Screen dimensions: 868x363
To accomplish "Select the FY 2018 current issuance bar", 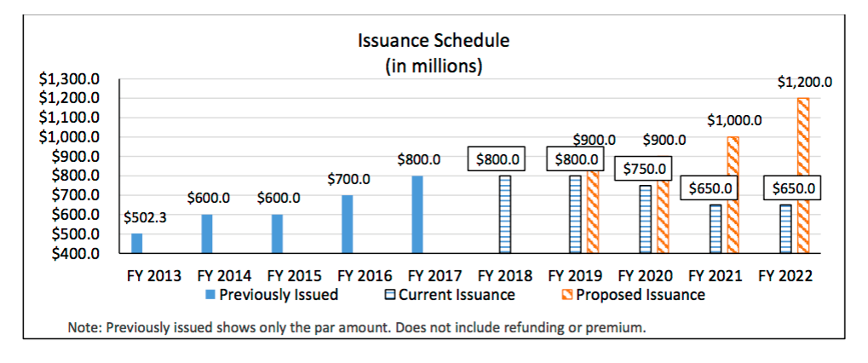I will (504, 214).
